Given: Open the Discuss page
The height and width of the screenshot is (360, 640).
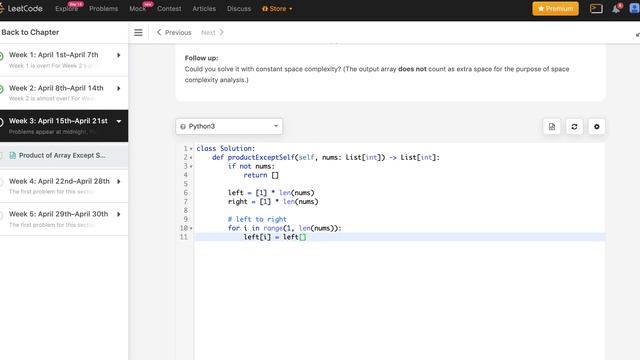Looking at the screenshot, I should tap(239, 9).
